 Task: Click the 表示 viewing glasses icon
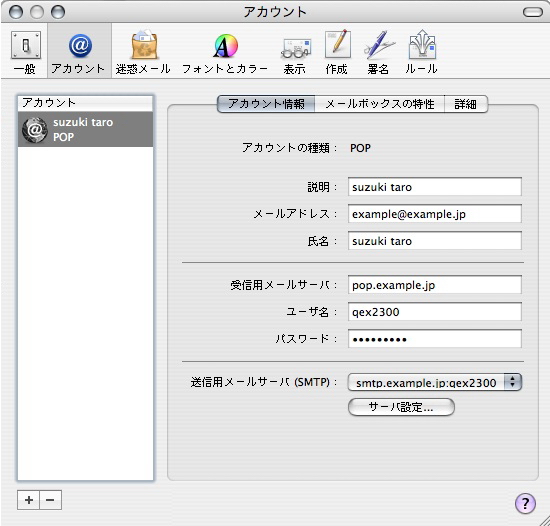pos(295,53)
